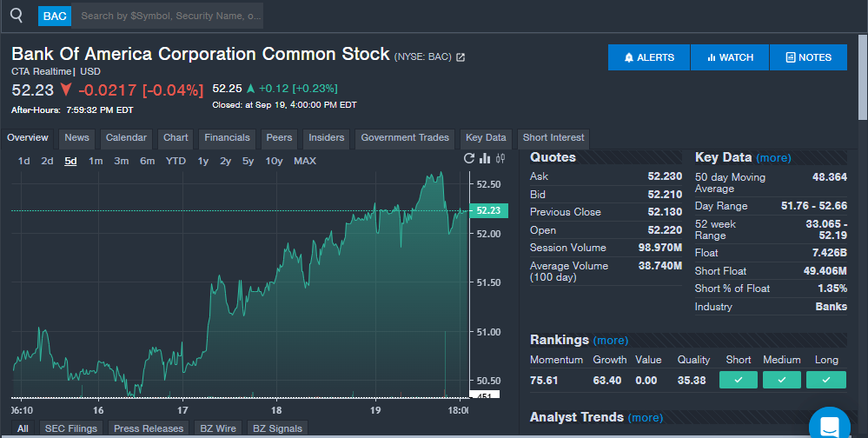
Task: Click the page vertical scrollbar
Action: 863,77
